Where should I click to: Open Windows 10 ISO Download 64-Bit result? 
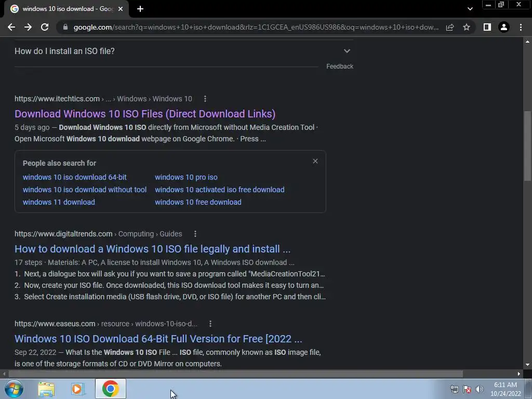[158, 339]
